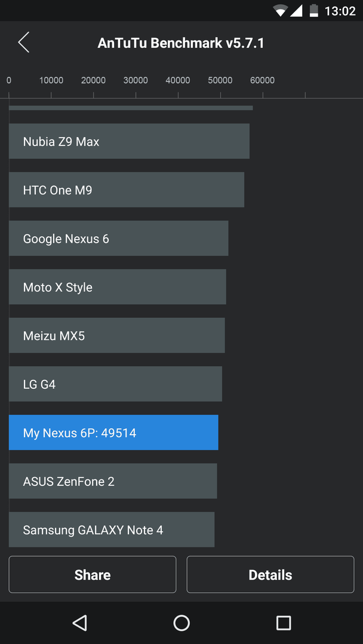
Task: Tap the Android back navigation triangle
Action: (80, 623)
